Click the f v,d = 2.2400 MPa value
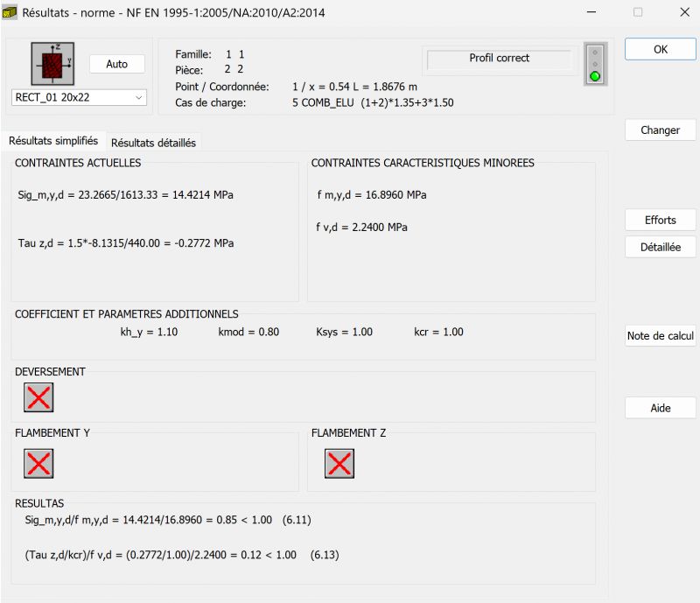Image resolution: width=700 pixels, height=603 pixels. point(361,227)
